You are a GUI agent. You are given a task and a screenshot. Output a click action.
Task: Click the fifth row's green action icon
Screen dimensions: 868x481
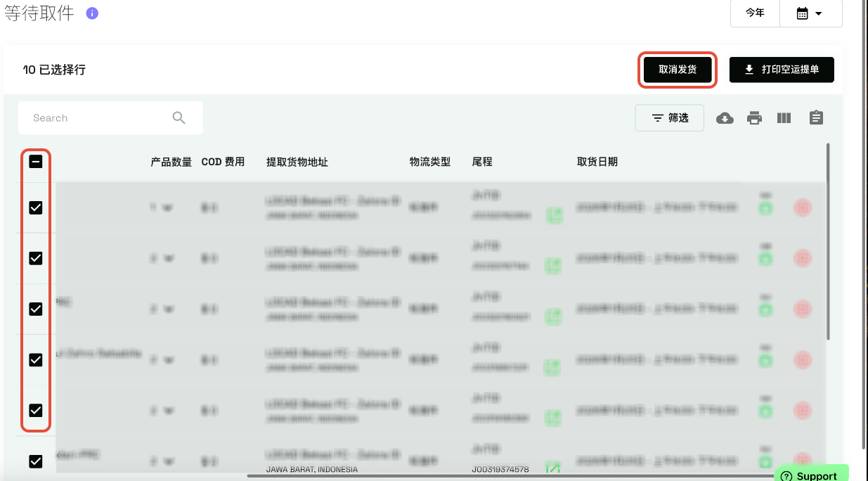765,411
